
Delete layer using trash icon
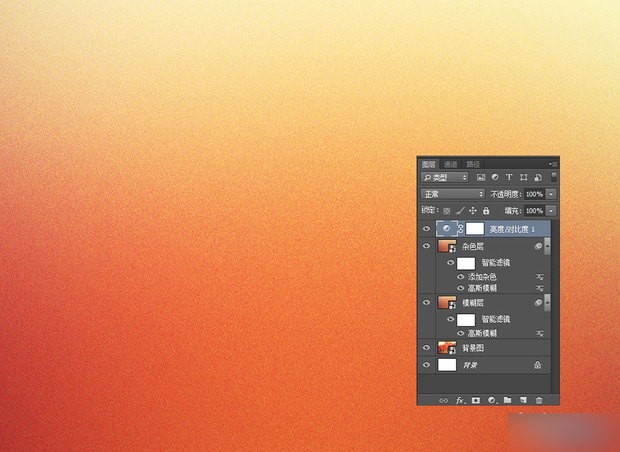tap(539, 400)
